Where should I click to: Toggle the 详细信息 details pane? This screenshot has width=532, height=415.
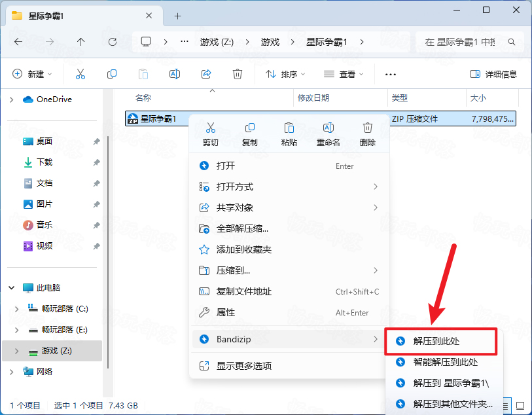(x=493, y=74)
